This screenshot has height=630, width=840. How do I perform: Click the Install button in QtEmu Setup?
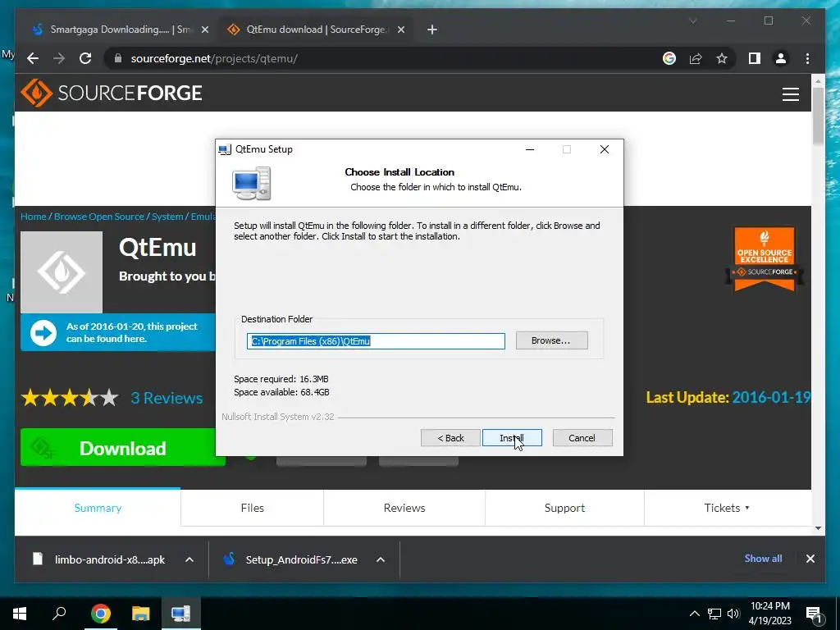[x=512, y=438]
